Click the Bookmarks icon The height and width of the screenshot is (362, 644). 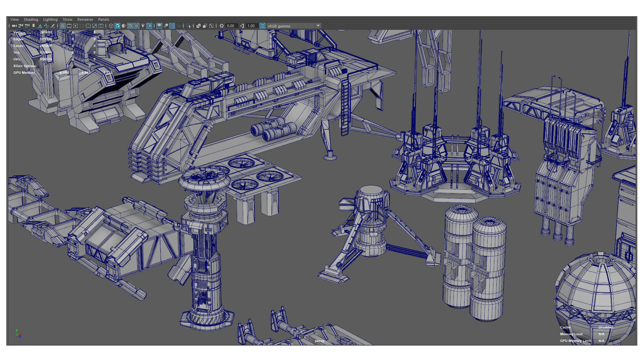point(34,26)
